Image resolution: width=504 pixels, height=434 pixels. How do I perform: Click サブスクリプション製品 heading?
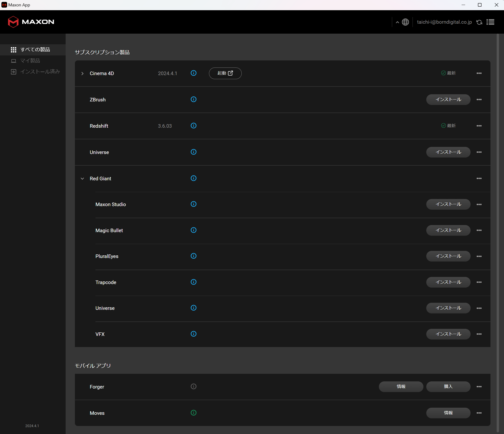(102, 52)
